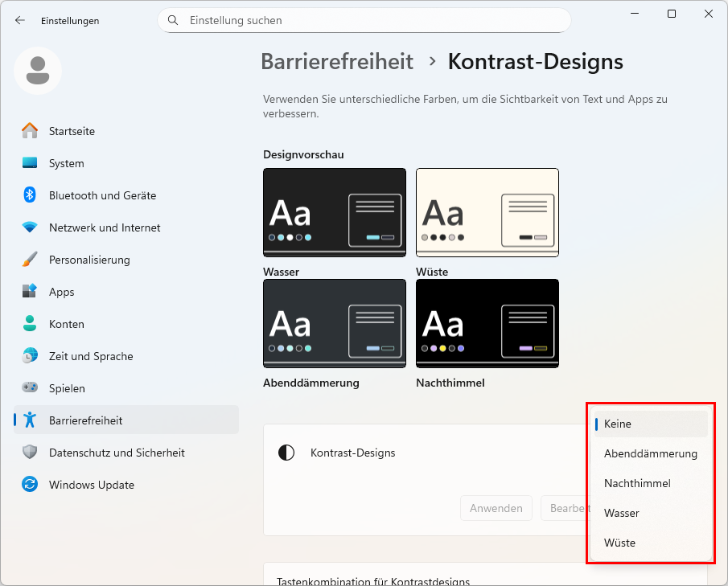The width and height of the screenshot is (728, 586).
Task: Click the Zeit und Sprache globe icon
Action: coord(30,356)
